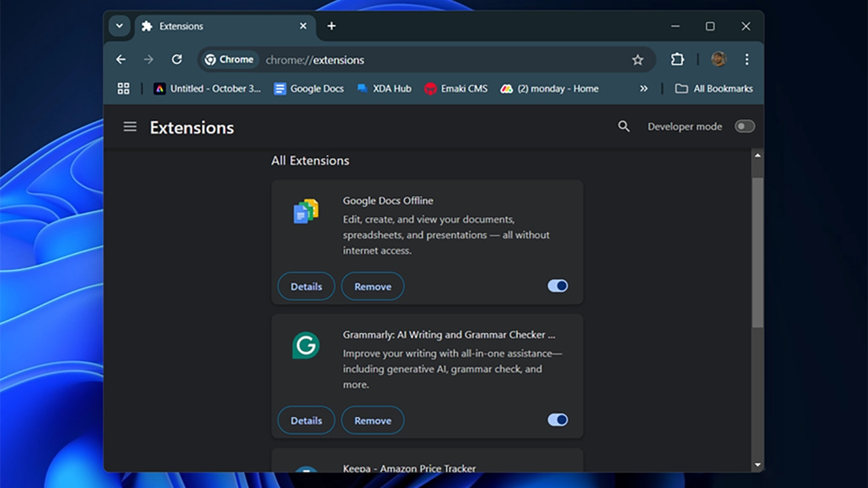Maximize the Chrome window
868x488 pixels.
click(x=710, y=26)
